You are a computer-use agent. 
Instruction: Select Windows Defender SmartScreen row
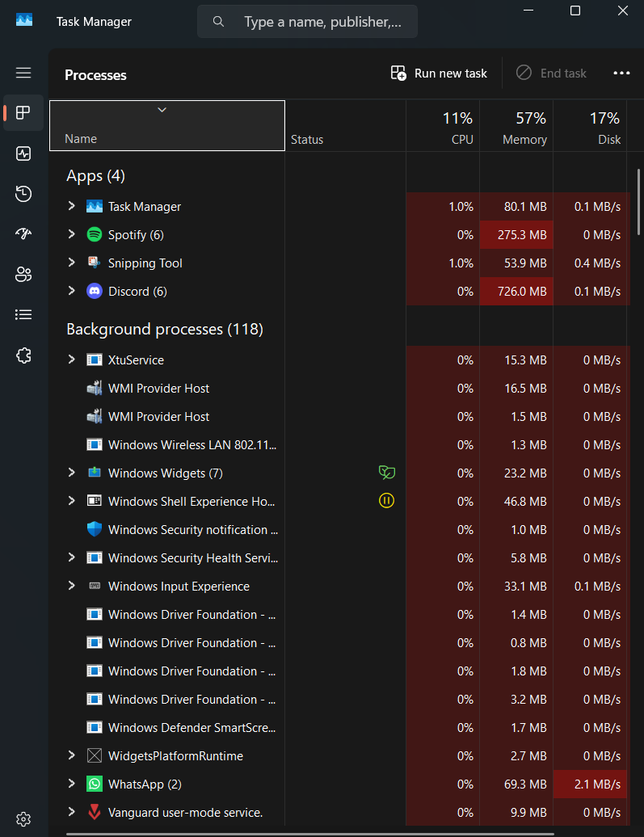click(339, 728)
